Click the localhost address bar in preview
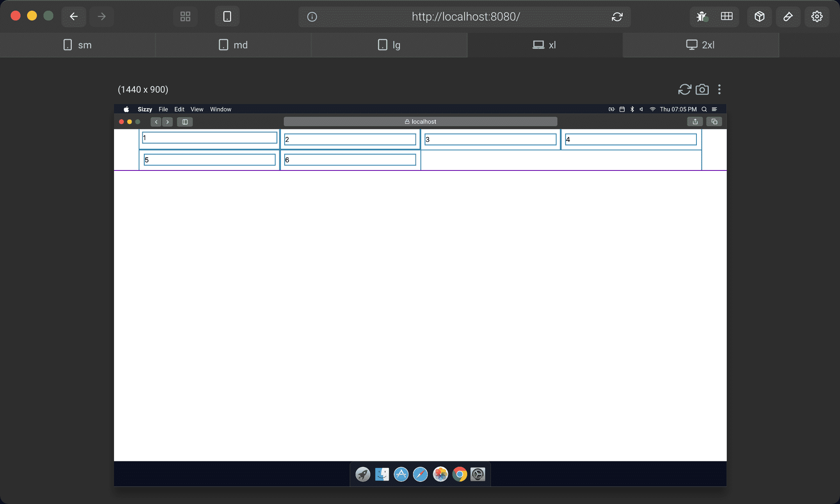This screenshot has width=840, height=504. (x=420, y=122)
